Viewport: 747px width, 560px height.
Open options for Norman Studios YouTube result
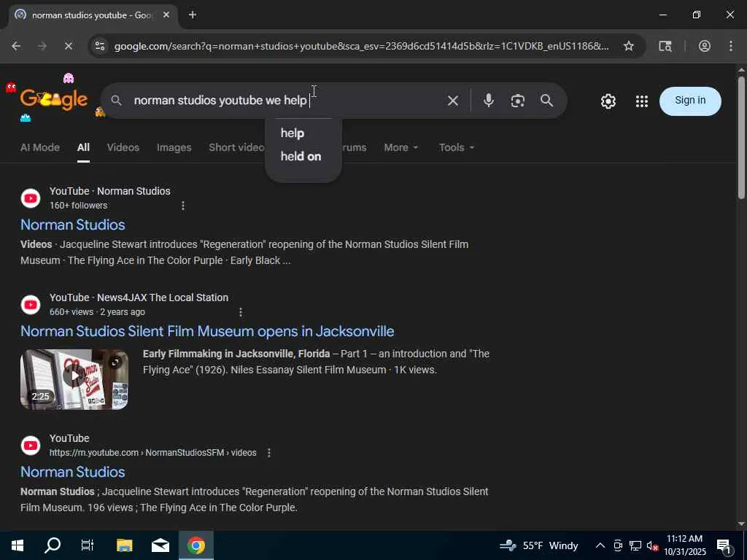[x=183, y=206]
